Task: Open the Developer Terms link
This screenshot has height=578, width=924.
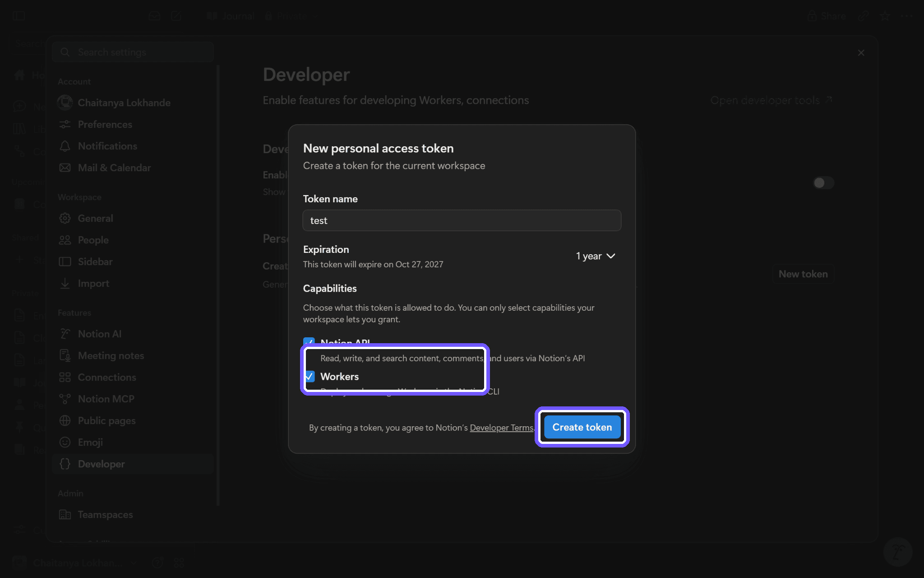Action: pos(501,428)
